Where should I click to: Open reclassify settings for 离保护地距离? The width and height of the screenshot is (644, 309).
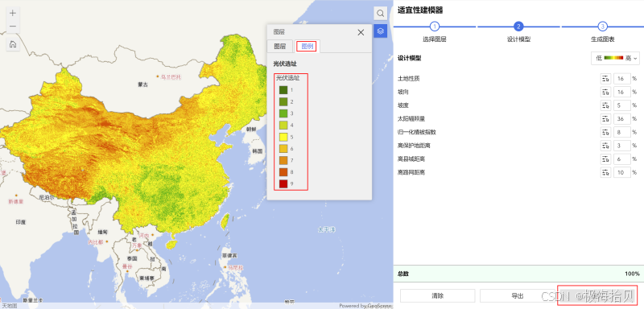605,146
